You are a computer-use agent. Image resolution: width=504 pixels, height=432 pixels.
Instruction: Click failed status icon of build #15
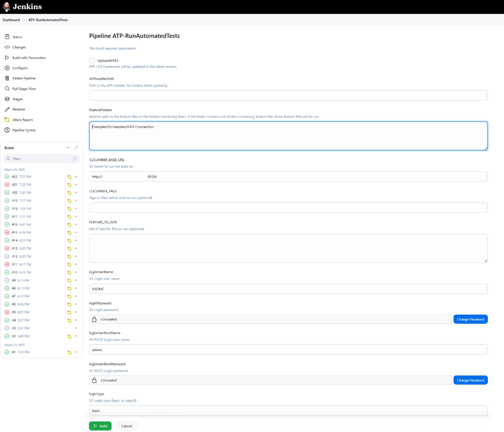coord(7,233)
